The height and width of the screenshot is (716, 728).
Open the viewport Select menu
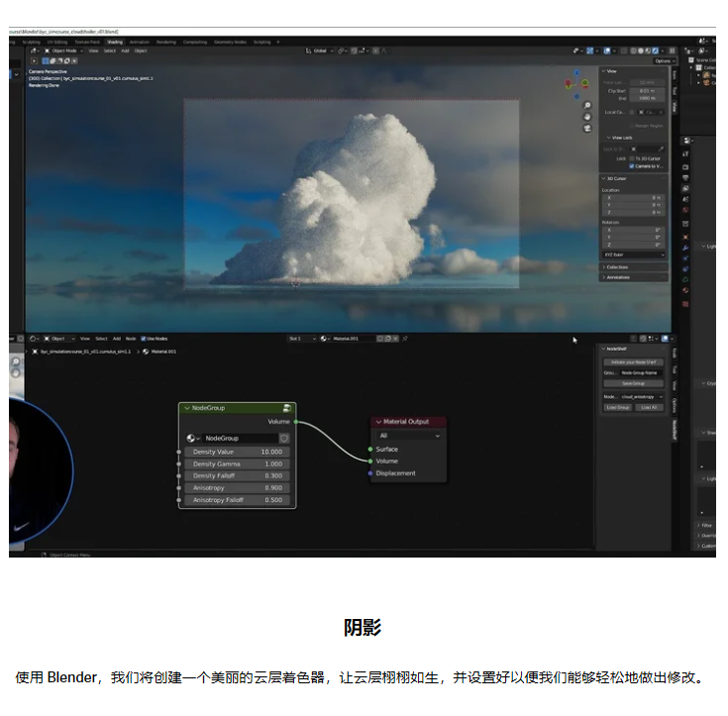[x=110, y=51]
